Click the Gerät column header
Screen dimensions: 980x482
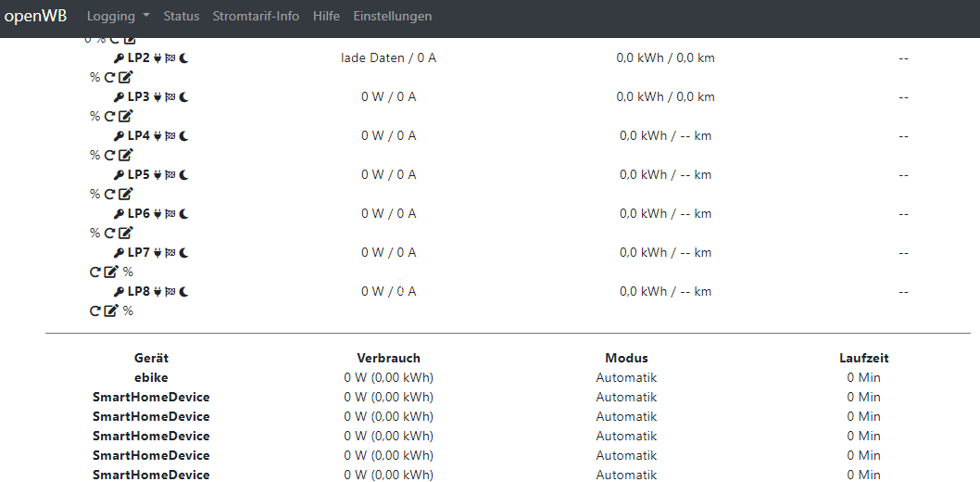pyautogui.click(x=151, y=358)
